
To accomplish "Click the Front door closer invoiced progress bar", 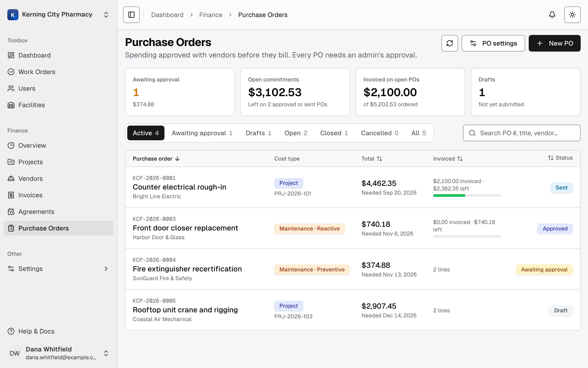I will [x=467, y=236].
